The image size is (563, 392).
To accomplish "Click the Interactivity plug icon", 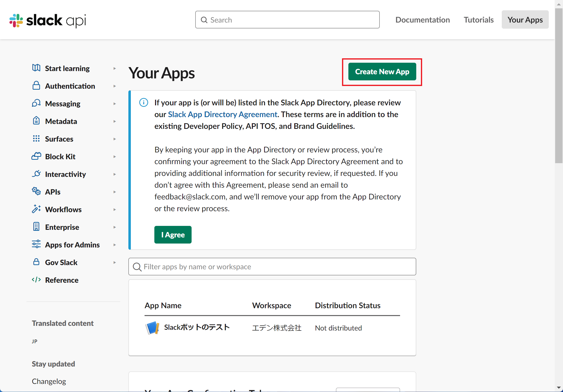I will point(36,173).
